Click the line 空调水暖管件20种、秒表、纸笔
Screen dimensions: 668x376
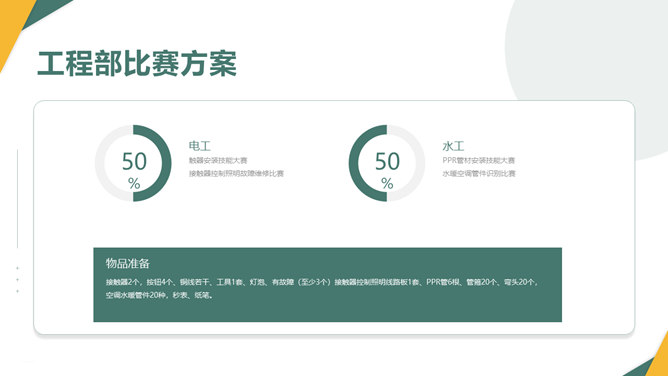[159, 295]
